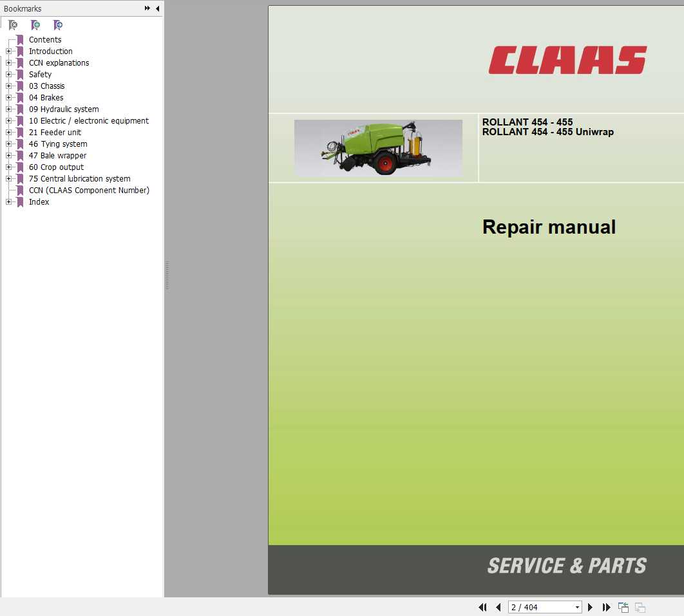Expand the 60 Crop output bookmark

8,167
